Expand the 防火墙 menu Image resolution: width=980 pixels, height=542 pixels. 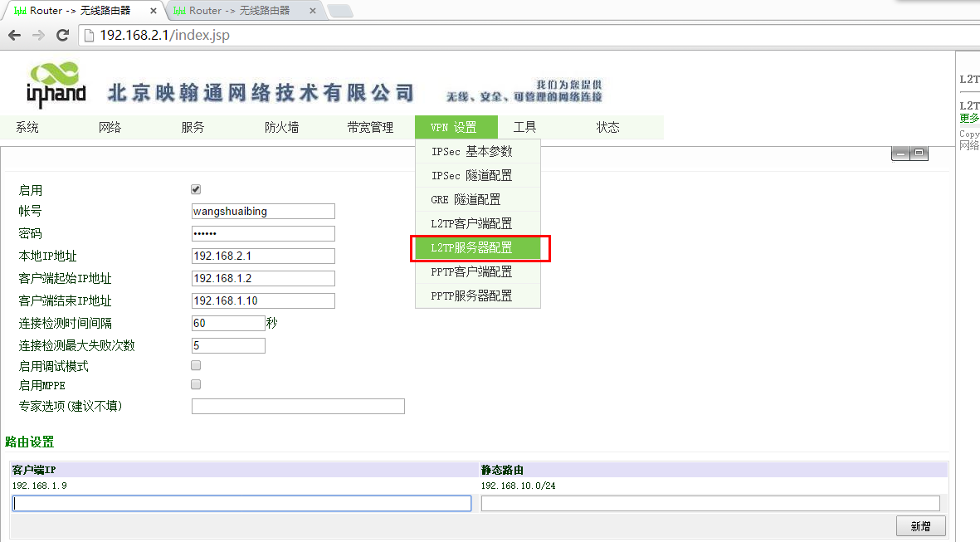281,127
